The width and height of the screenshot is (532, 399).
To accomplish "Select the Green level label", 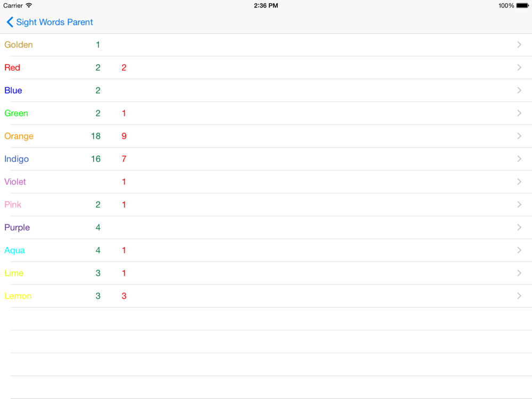I will coord(16,113).
